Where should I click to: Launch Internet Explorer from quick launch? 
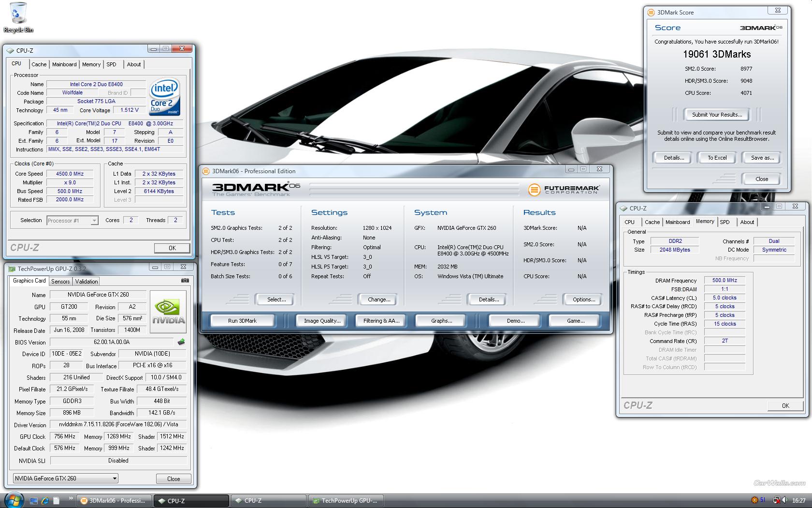pyautogui.click(x=45, y=501)
